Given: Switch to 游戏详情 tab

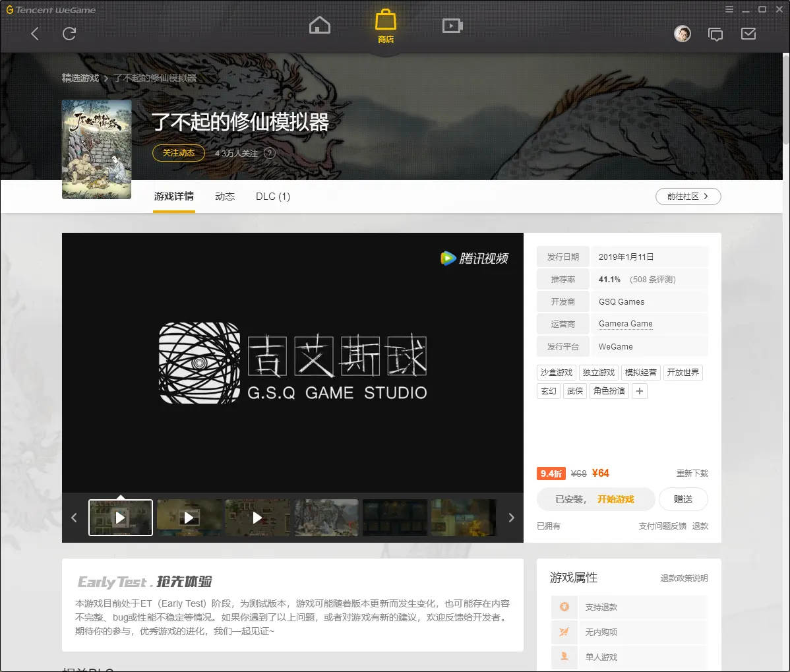Looking at the screenshot, I should click(x=174, y=197).
